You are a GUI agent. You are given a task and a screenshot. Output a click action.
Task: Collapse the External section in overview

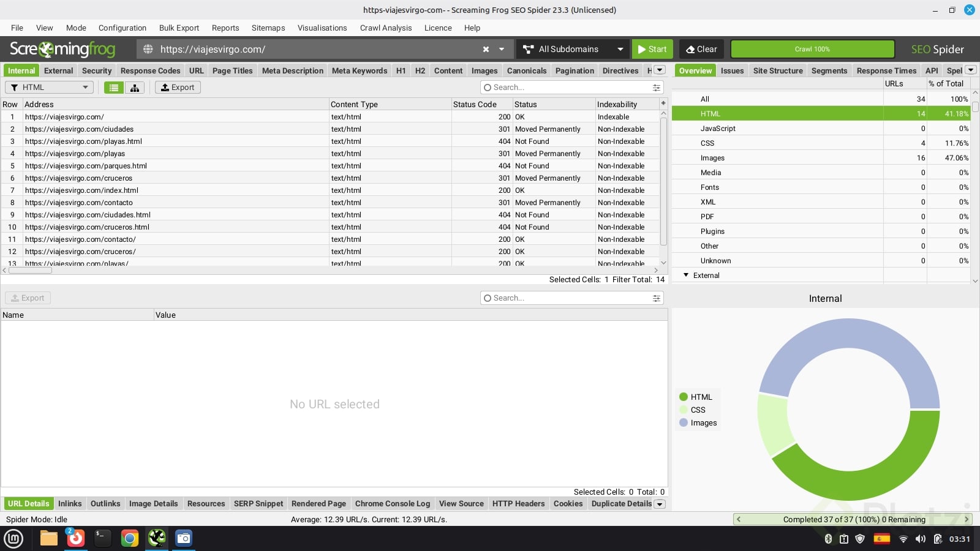point(686,275)
